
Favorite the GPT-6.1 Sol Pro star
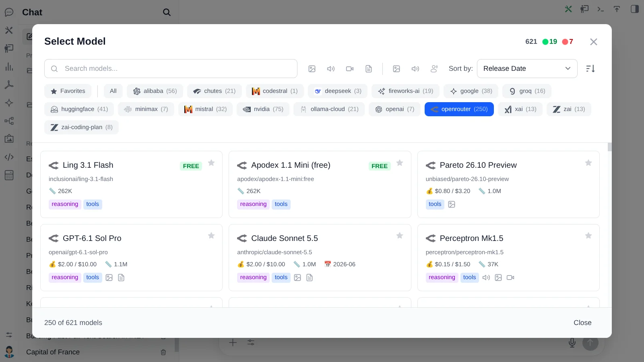(x=211, y=236)
